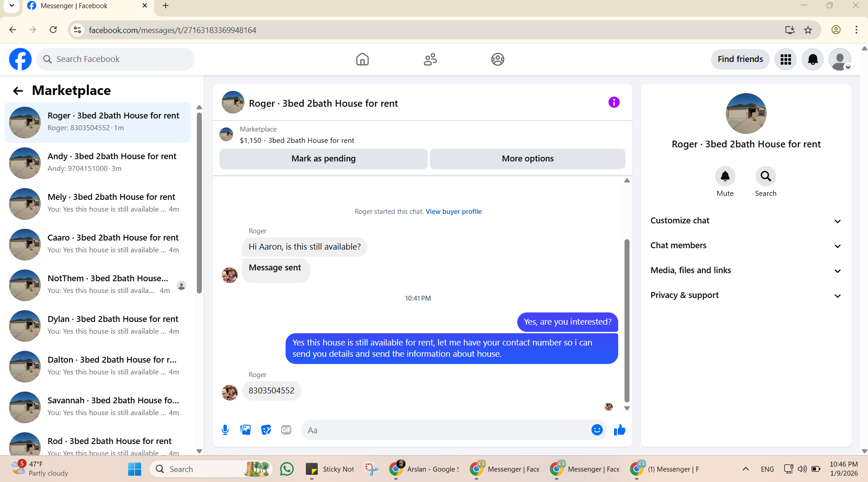Open the Facebook menu grid icon

(x=786, y=59)
